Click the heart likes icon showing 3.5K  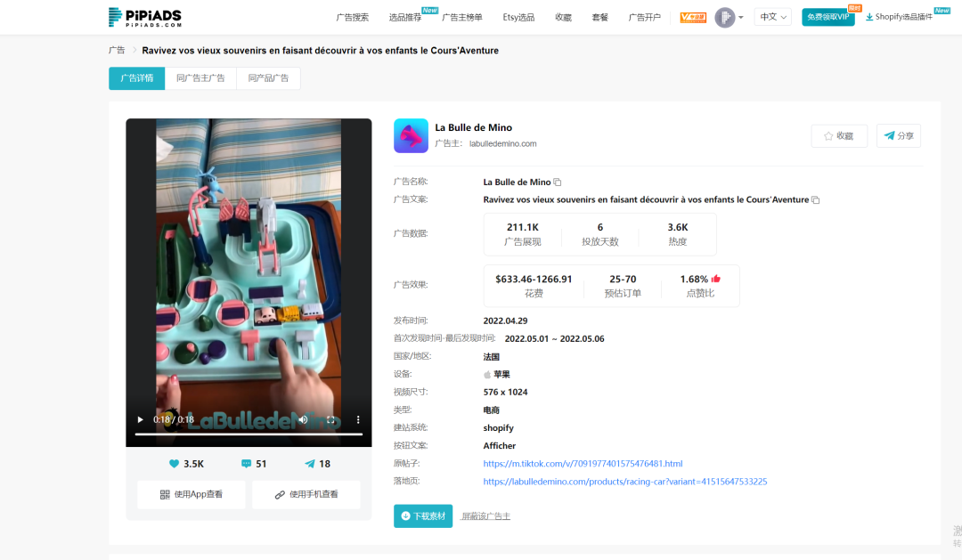[x=174, y=464]
